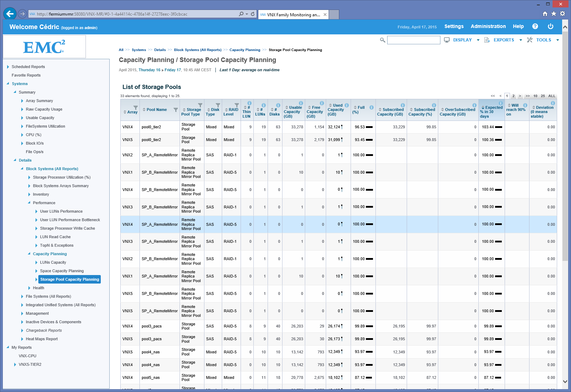The height and width of the screenshot is (392, 571).
Task: Open the Settings menu
Action: click(454, 26)
